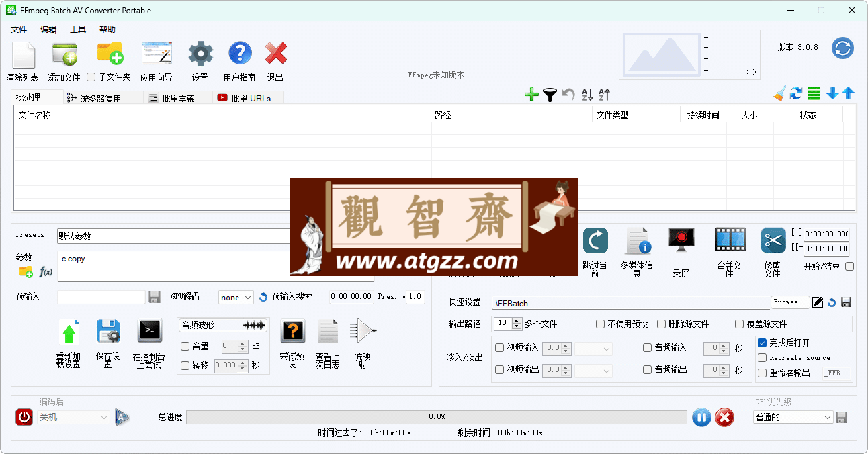Click the 尝试预设 question mark icon

point(292,331)
